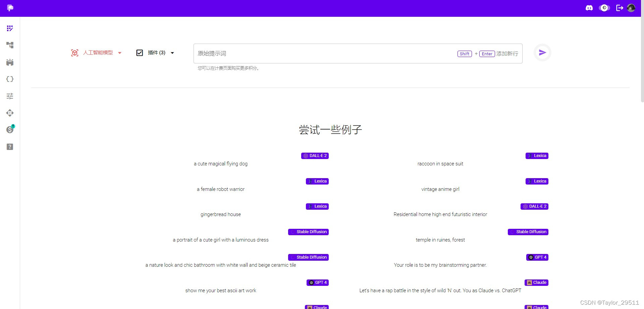Viewport: 644px width, 309px height.
Task: Choose 'a portrait of a cute girl' example
Action: tap(221, 240)
